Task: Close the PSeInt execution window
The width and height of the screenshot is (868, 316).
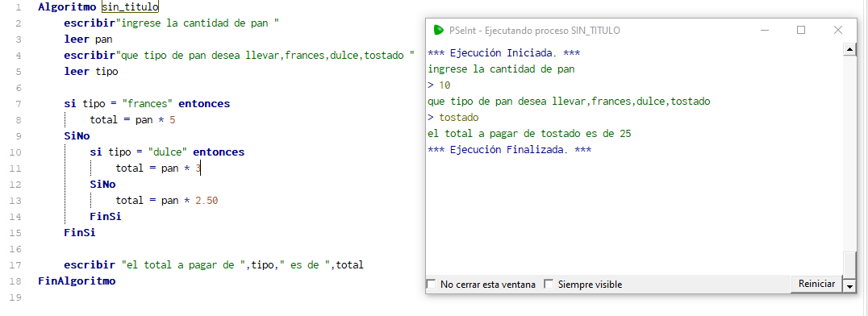Action: pos(837,31)
